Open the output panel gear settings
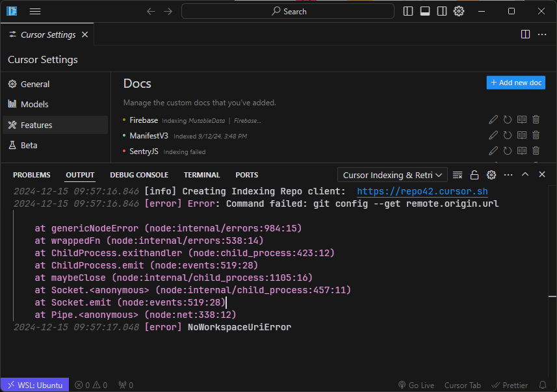The height and width of the screenshot is (392, 557). coord(491,175)
